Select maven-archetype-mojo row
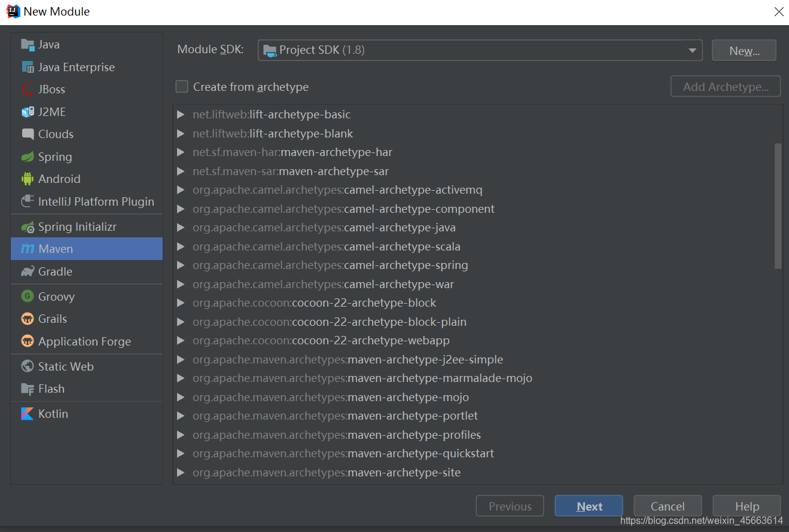Image resolution: width=789 pixels, height=532 pixels. (x=473, y=398)
